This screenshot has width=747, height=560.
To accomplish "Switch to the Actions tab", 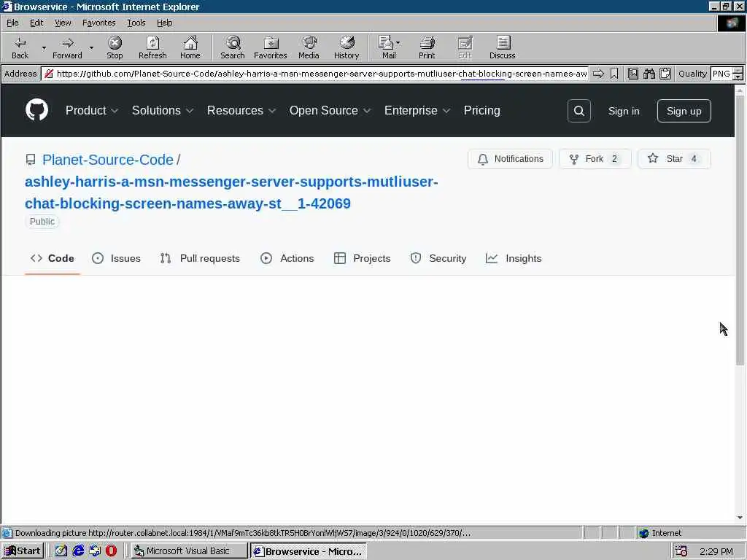I will (287, 258).
